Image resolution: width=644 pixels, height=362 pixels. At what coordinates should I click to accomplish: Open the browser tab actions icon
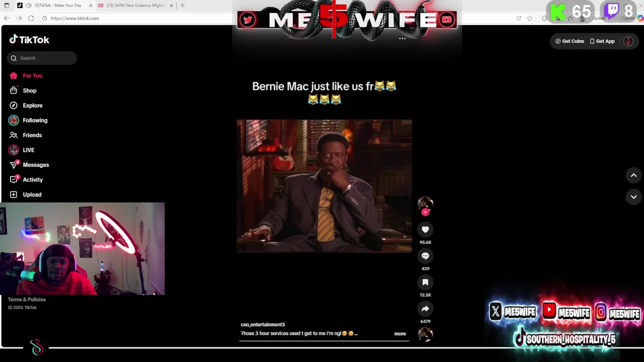click(x=7, y=6)
